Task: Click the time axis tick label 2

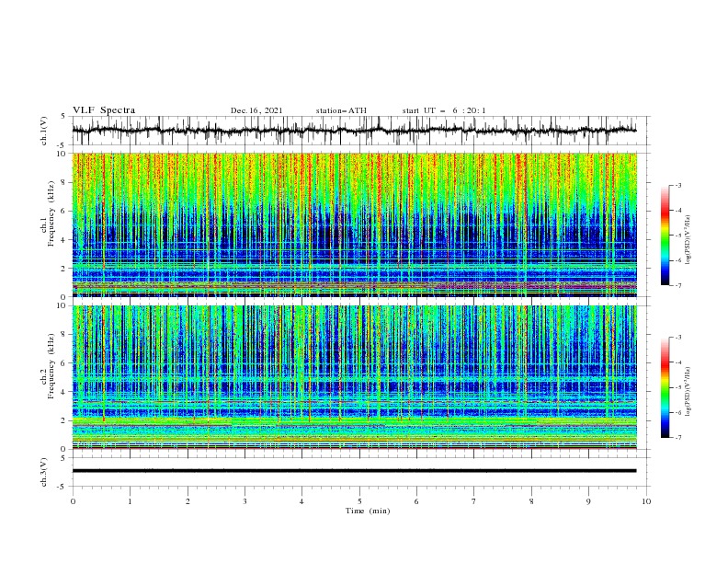Action: point(188,501)
